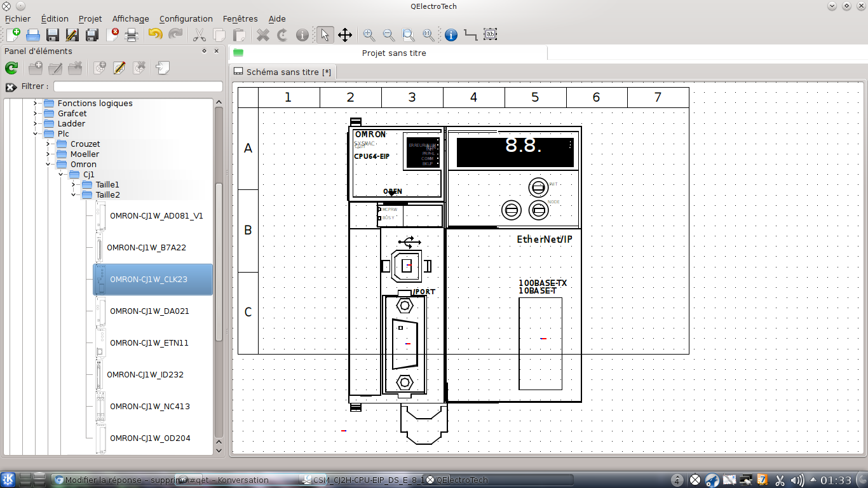Open the Aide menu

pyautogui.click(x=277, y=18)
